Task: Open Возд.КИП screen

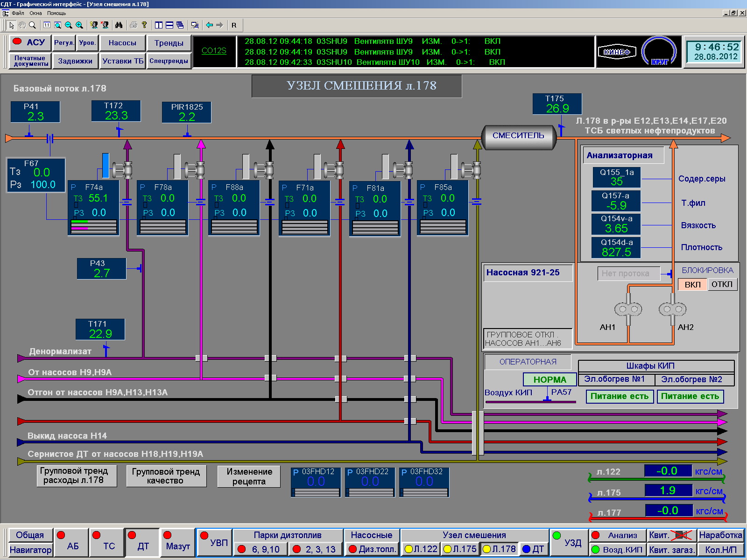Action: 617,550
